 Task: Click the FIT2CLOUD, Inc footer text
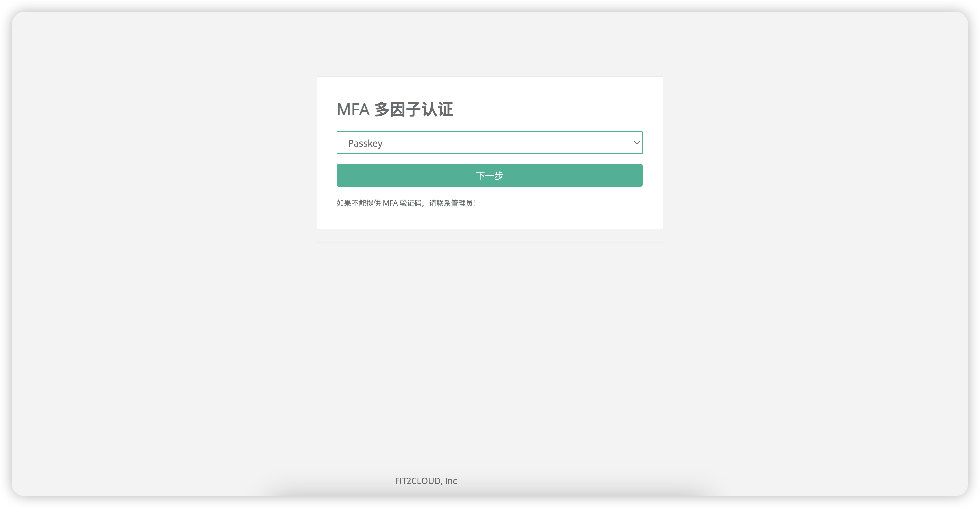425,481
